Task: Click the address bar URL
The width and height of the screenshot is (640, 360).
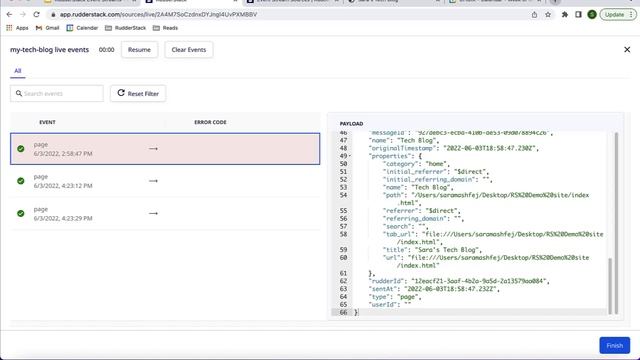Action: click(x=158, y=14)
